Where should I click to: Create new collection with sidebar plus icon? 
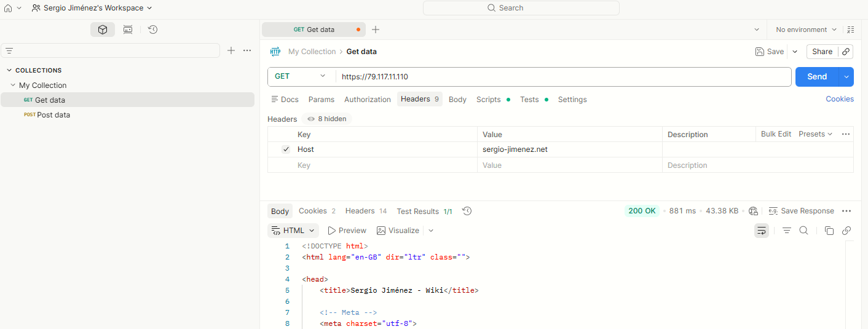[x=231, y=50]
